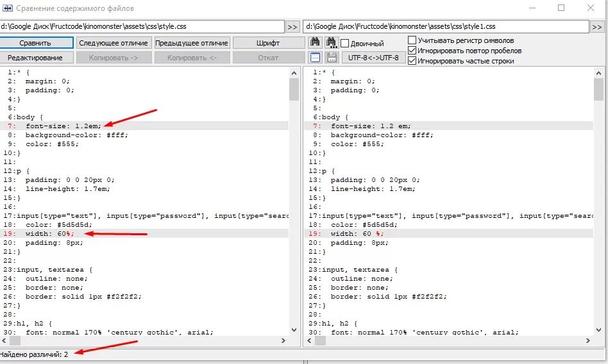Enable Учитывать регистр символов checkbox
Viewport: 608px width, 364px height.
pyautogui.click(x=412, y=40)
